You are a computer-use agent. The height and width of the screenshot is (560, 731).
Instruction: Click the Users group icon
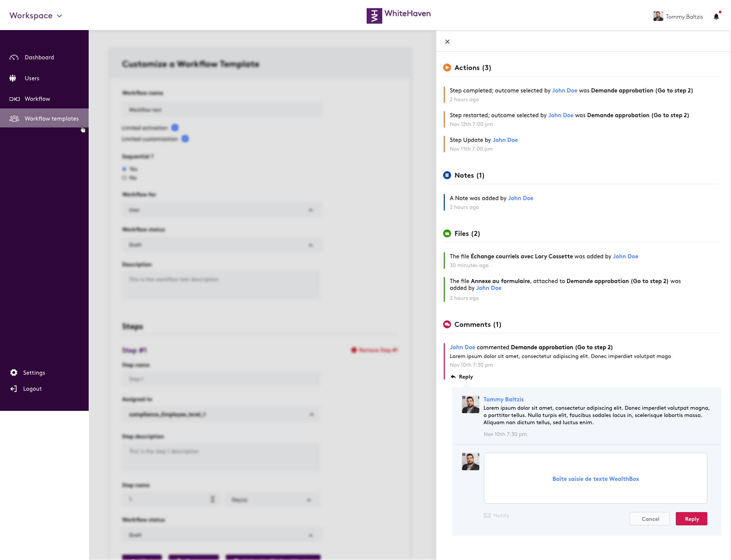[13, 78]
